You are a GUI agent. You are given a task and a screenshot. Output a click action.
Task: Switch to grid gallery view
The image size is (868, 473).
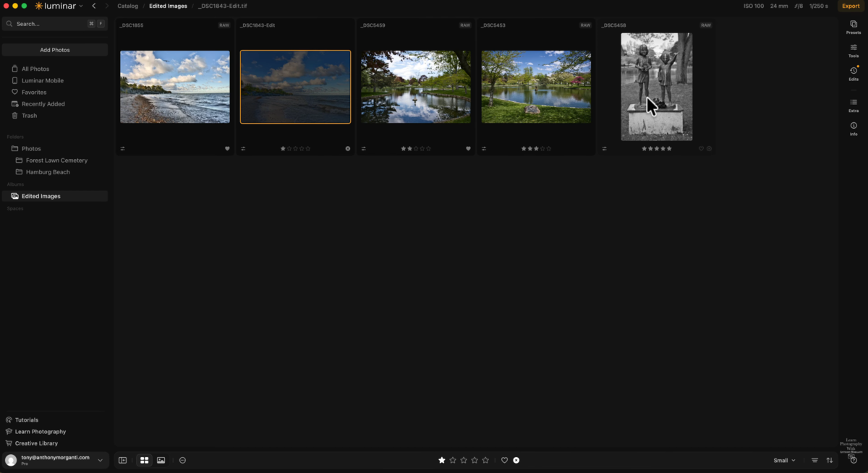coord(145,460)
